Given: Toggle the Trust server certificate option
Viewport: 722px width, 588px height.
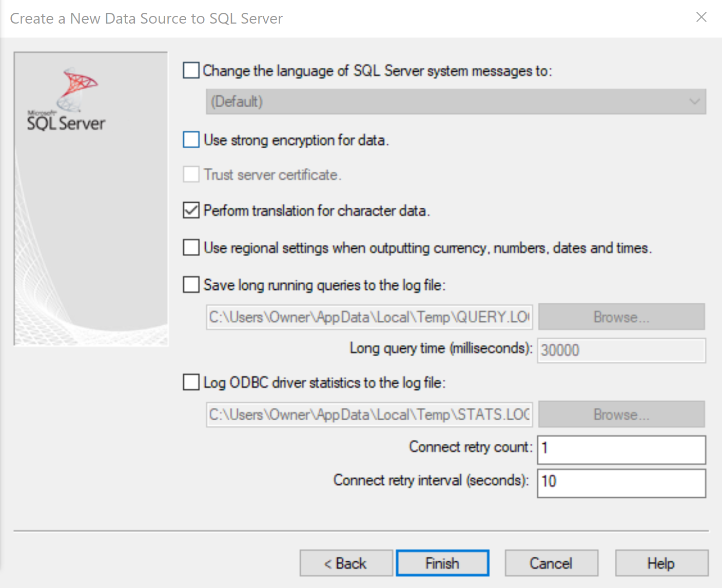Looking at the screenshot, I should click(x=190, y=174).
